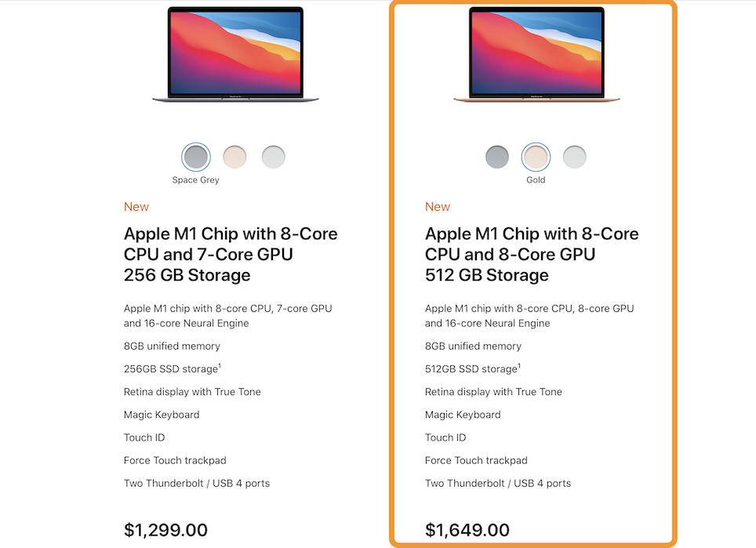Click the "New" label above 256 GB model

tap(136, 207)
